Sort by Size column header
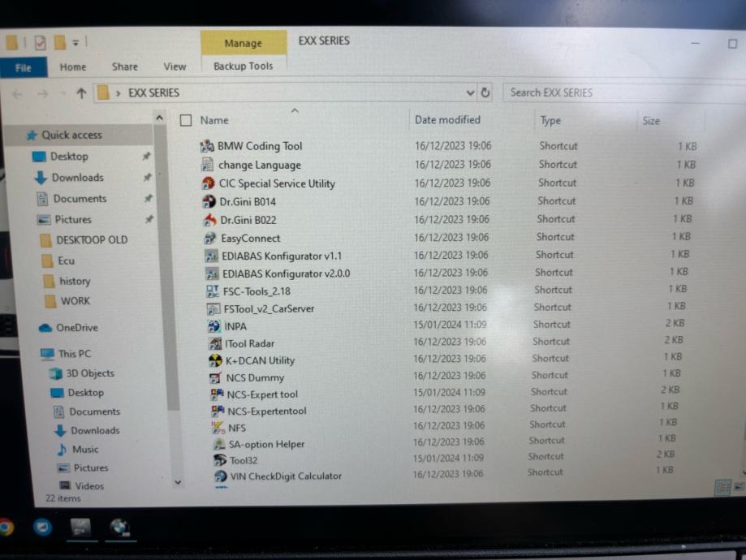Viewport: 746px width, 560px height. [x=651, y=121]
